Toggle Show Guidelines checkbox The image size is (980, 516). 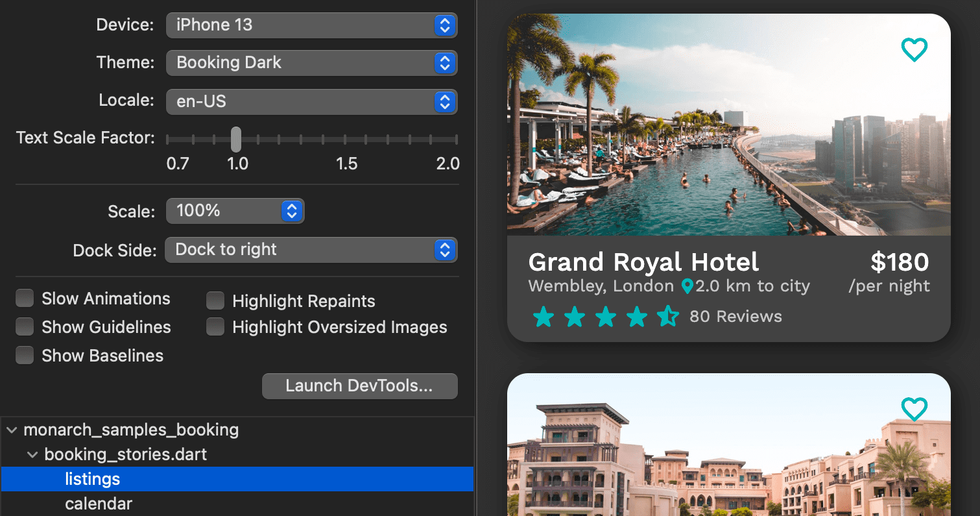(25, 327)
